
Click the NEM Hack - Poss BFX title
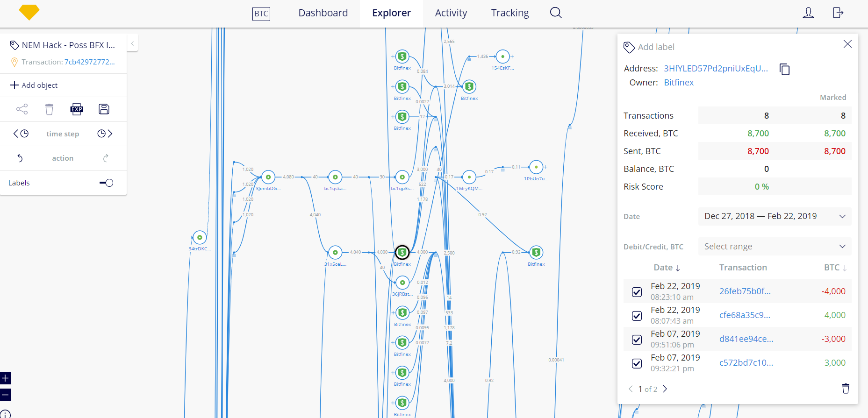68,45
